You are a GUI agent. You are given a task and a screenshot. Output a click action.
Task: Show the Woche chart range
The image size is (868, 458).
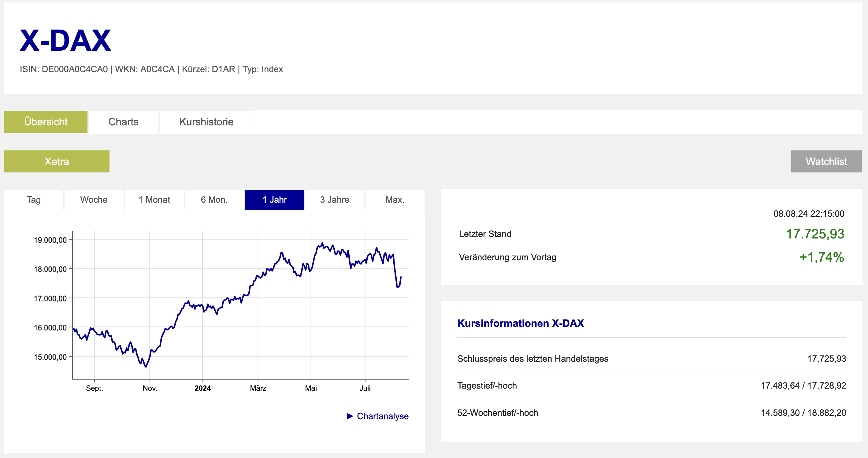click(94, 200)
